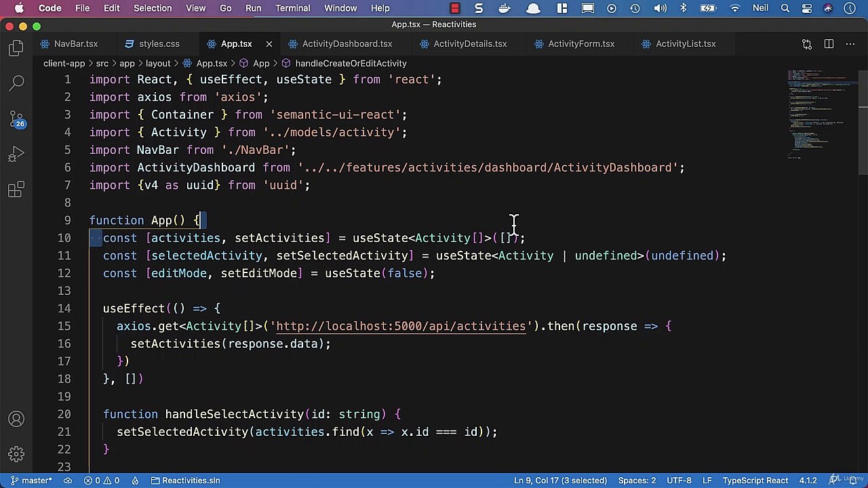
Task: Click layout in breadcrumb path
Action: [157, 63]
